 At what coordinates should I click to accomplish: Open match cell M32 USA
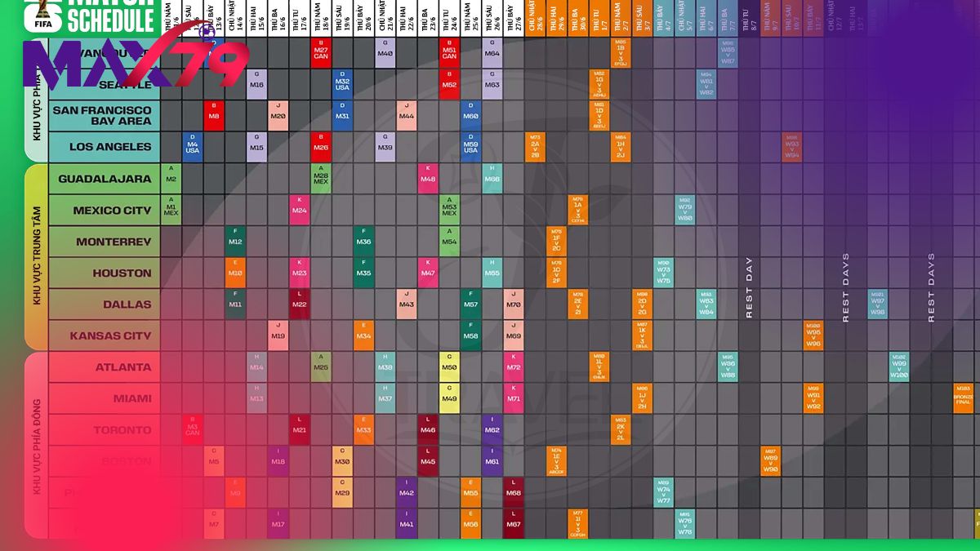[342, 84]
